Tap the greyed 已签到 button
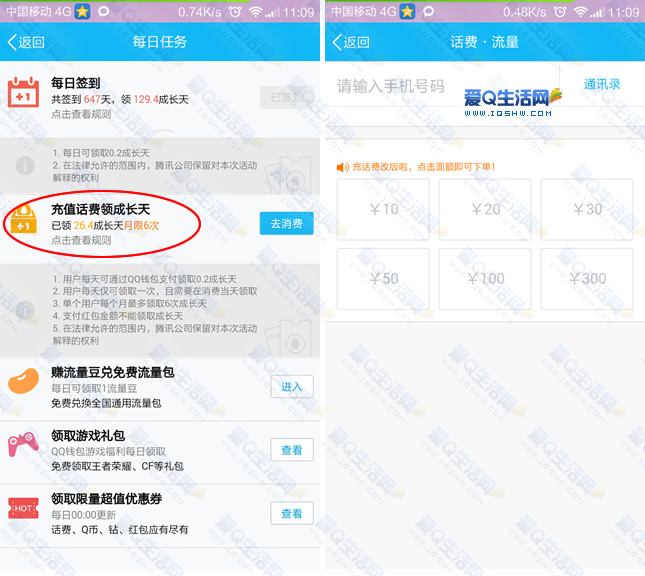645x576 pixels. [285, 97]
